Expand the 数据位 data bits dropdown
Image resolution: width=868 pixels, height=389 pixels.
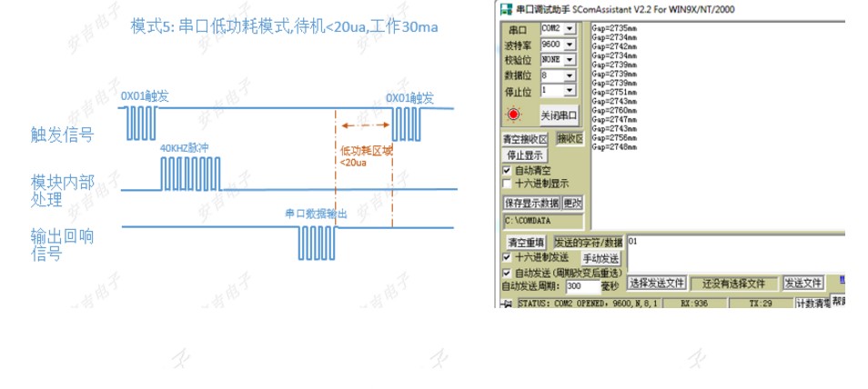click(x=570, y=75)
